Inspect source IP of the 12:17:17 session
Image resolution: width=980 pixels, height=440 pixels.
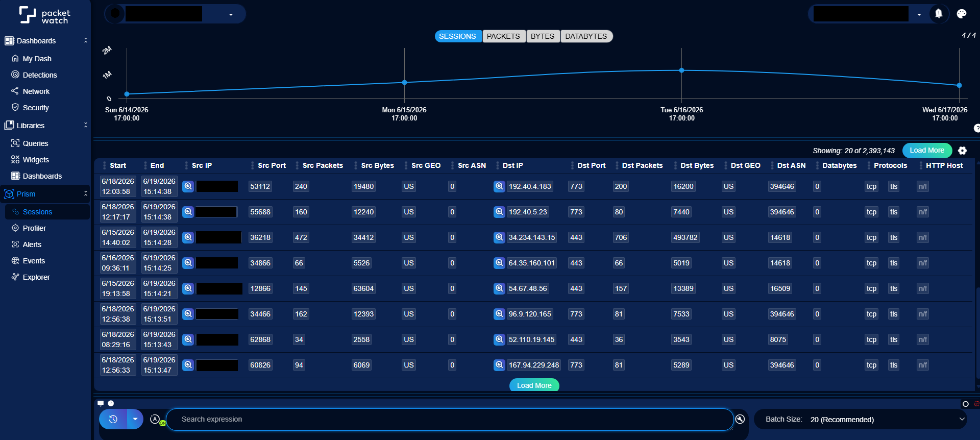[x=188, y=212]
